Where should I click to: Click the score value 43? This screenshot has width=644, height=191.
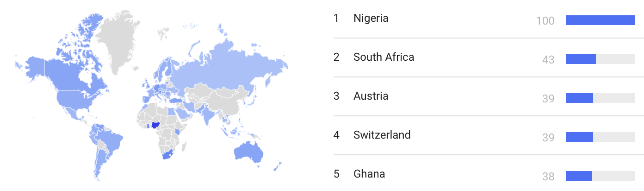[x=548, y=60]
